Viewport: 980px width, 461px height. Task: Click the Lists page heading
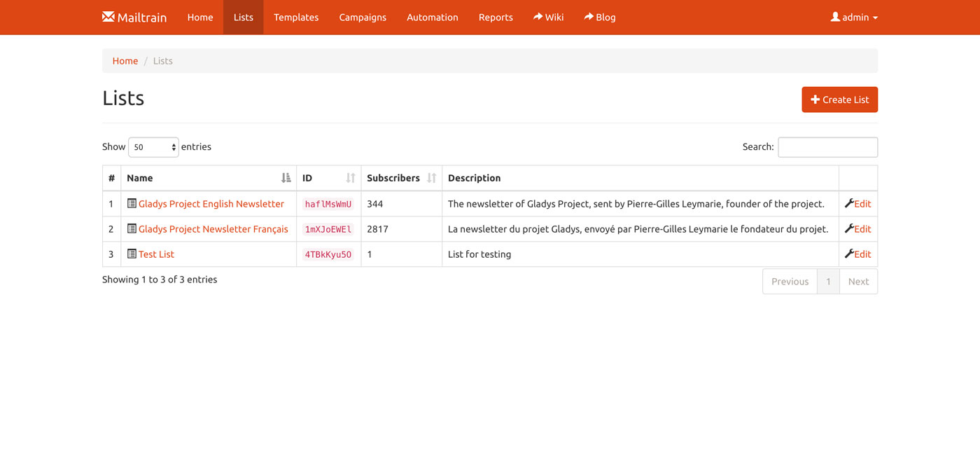click(123, 98)
